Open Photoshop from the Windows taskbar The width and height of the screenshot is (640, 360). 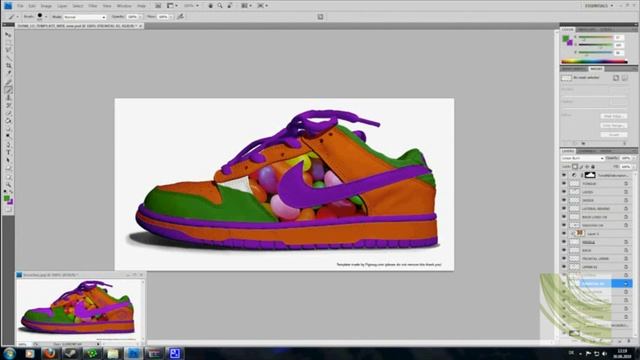click(x=133, y=353)
